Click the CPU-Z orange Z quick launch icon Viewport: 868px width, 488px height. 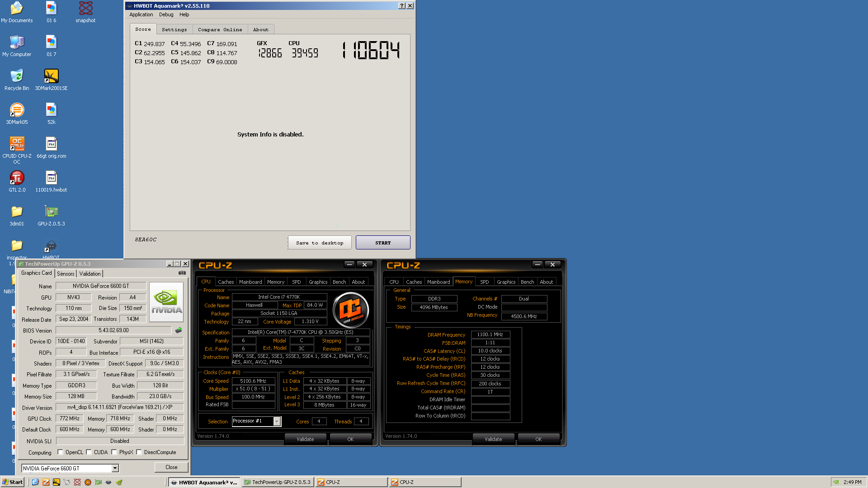click(46, 482)
